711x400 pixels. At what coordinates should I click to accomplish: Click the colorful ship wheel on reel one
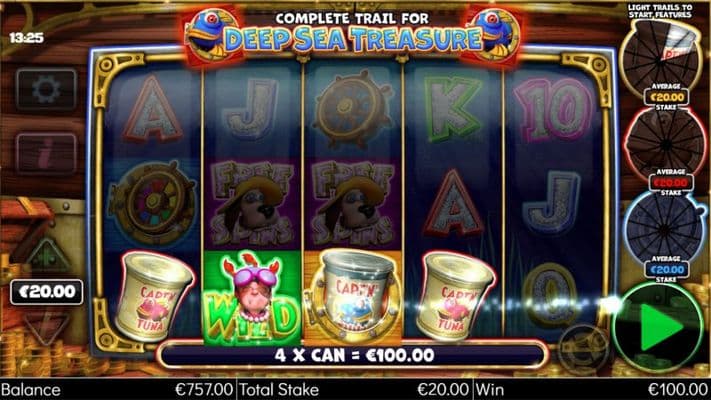[153, 202]
